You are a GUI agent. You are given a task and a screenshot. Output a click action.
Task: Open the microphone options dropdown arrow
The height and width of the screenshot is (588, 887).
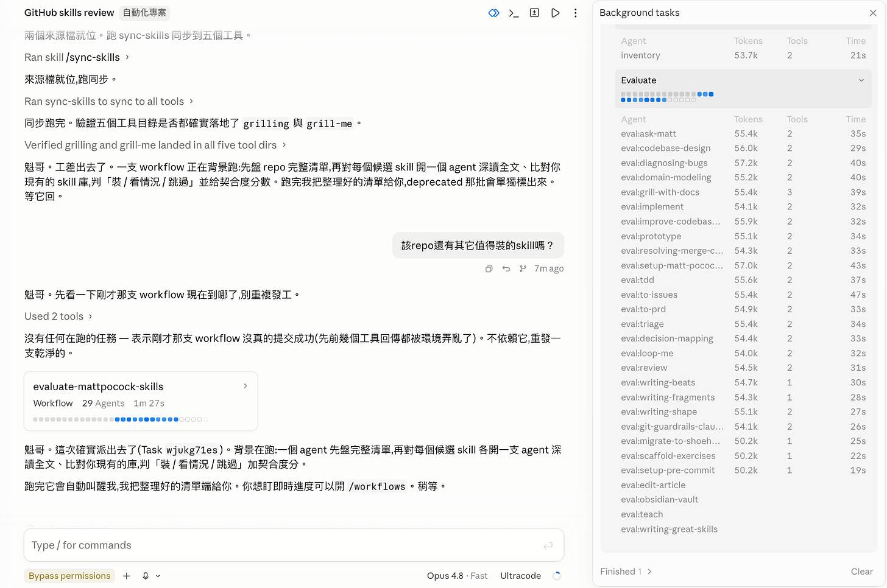(x=158, y=576)
